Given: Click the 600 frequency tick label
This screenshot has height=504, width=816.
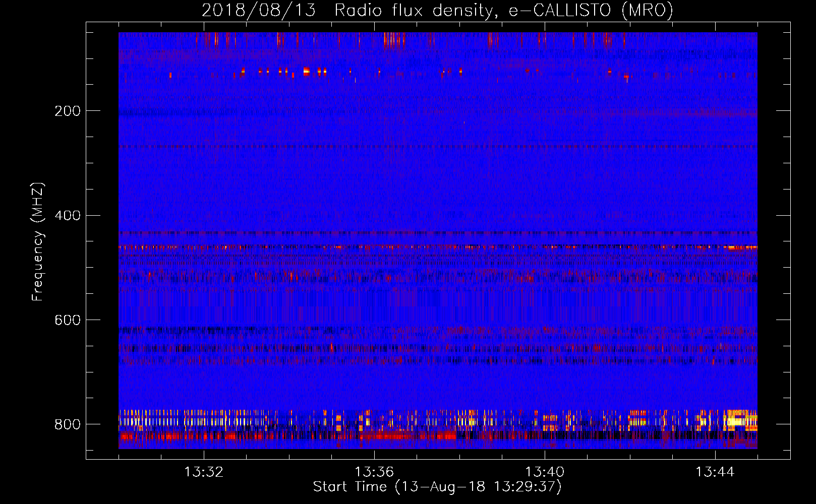Looking at the screenshot, I should pyautogui.click(x=68, y=321).
